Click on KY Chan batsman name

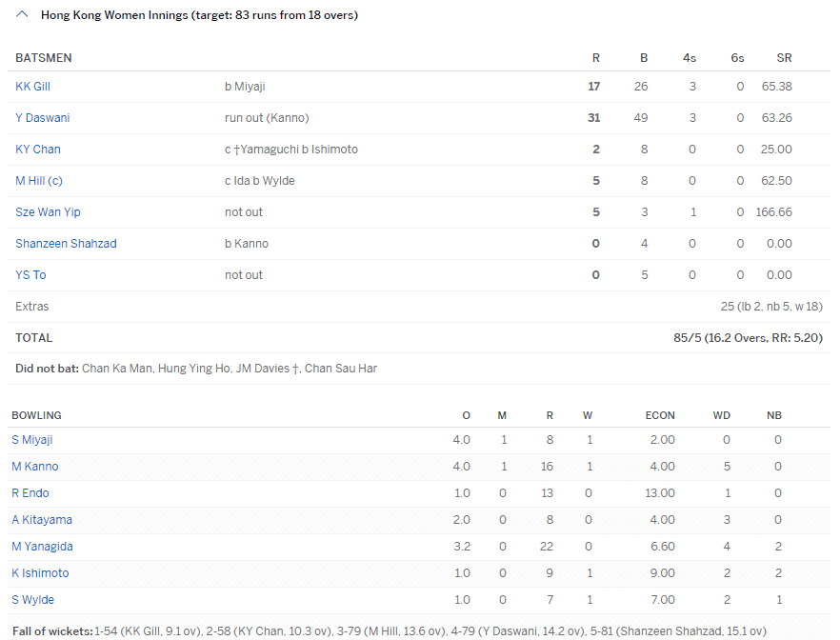(38, 150)
